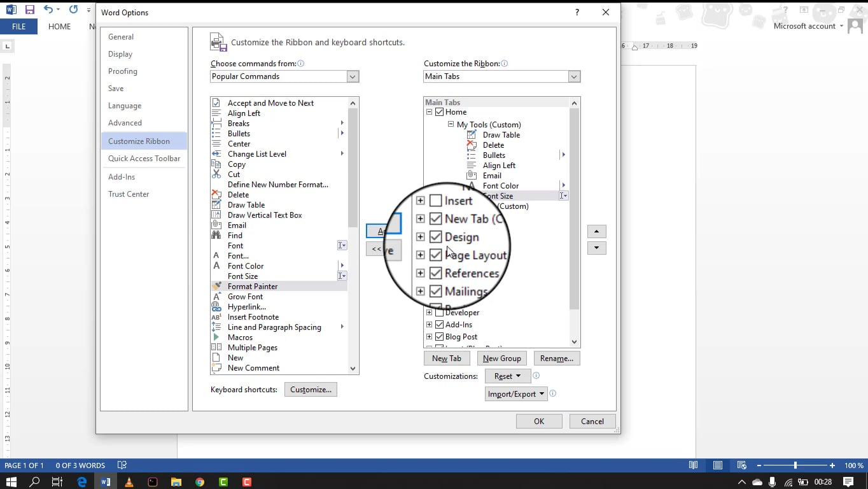The width and height of the screenshot is (868, 489).
Task: Collapse the My Tools (Custom) group
Action: [x=451, y=124]
